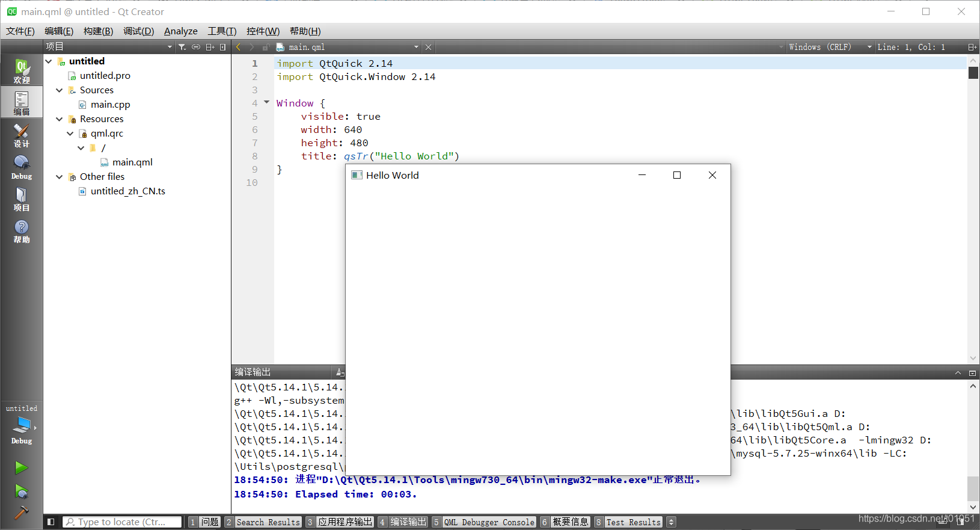Open the 欢迎 (Welcome) mode
Viewport: 980px width, 530px height.
[22, 70]
